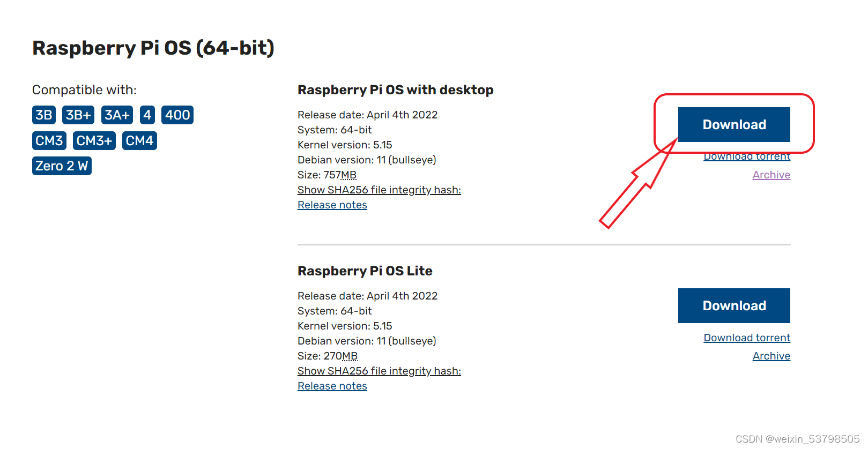Click Download torrent for desktop version

pyautogui.click(x=747, y=158)
